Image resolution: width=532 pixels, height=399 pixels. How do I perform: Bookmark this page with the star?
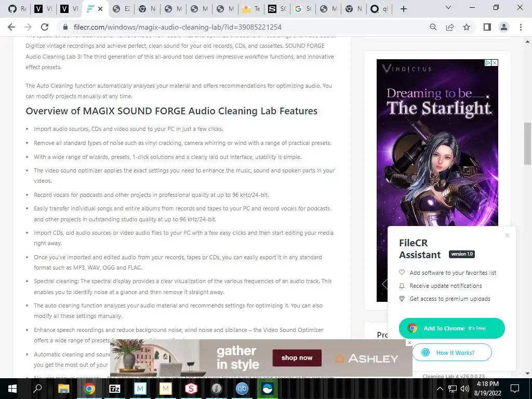click(467, 27)
